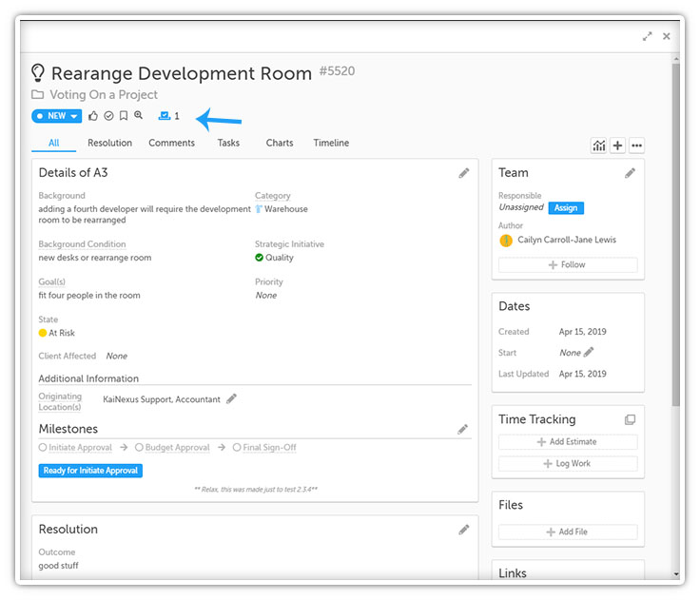Screen dimensions: 700x600
Task: Open the Charts tab
Action: pos(280,143)
